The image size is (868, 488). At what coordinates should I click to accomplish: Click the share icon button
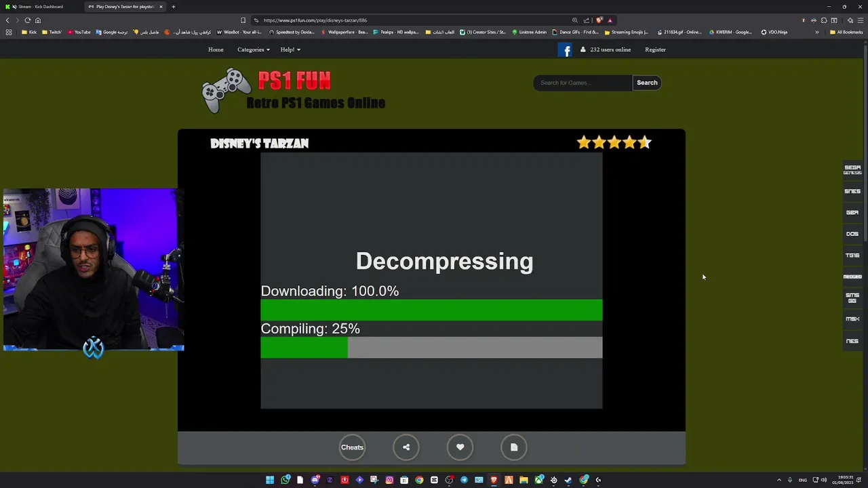pyautogui.click(x=406, y=447)
